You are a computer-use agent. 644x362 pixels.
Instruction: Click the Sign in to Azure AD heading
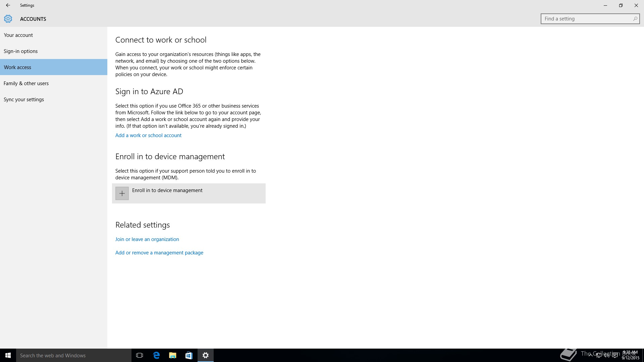[x=149, y=92]
